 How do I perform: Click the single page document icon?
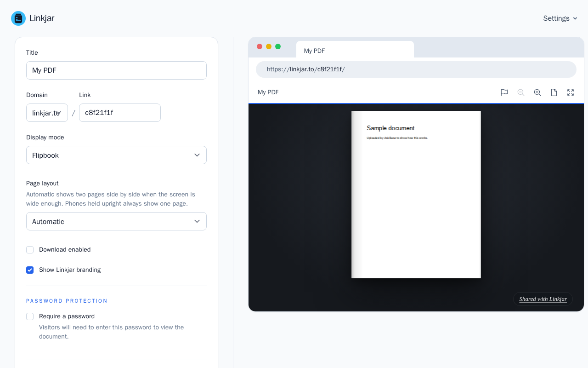coord(554,92)
